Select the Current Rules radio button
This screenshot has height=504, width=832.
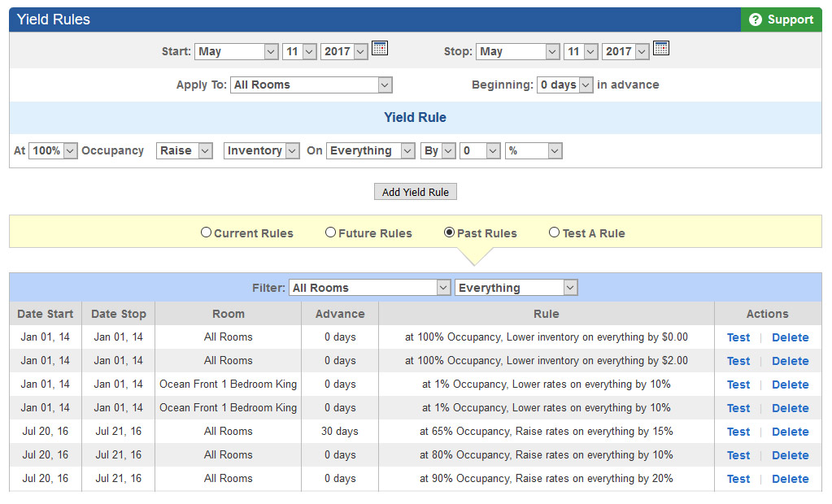pos(206,232)
